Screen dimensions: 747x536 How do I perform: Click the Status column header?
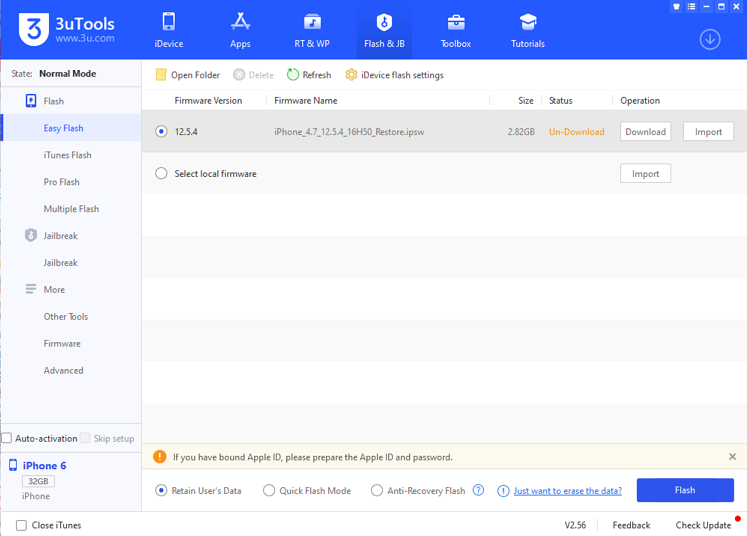point(560,101)
